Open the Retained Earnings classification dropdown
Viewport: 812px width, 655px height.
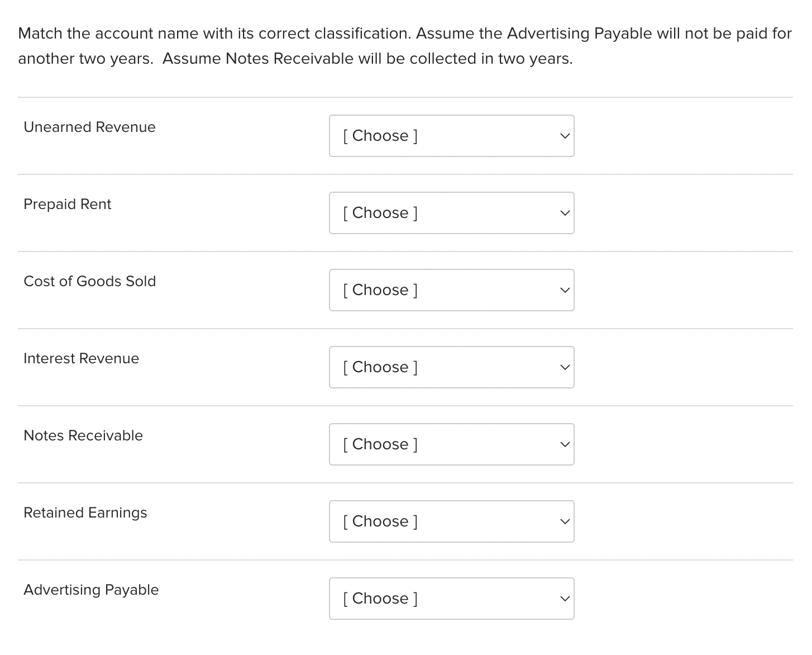(x=451, y=521)
